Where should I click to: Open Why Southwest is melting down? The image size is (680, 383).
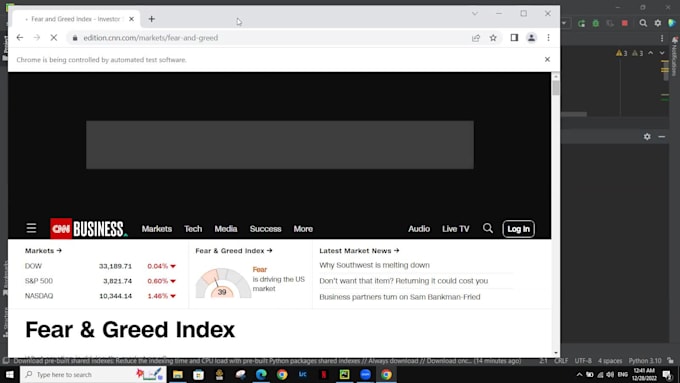tap(374, 265)
